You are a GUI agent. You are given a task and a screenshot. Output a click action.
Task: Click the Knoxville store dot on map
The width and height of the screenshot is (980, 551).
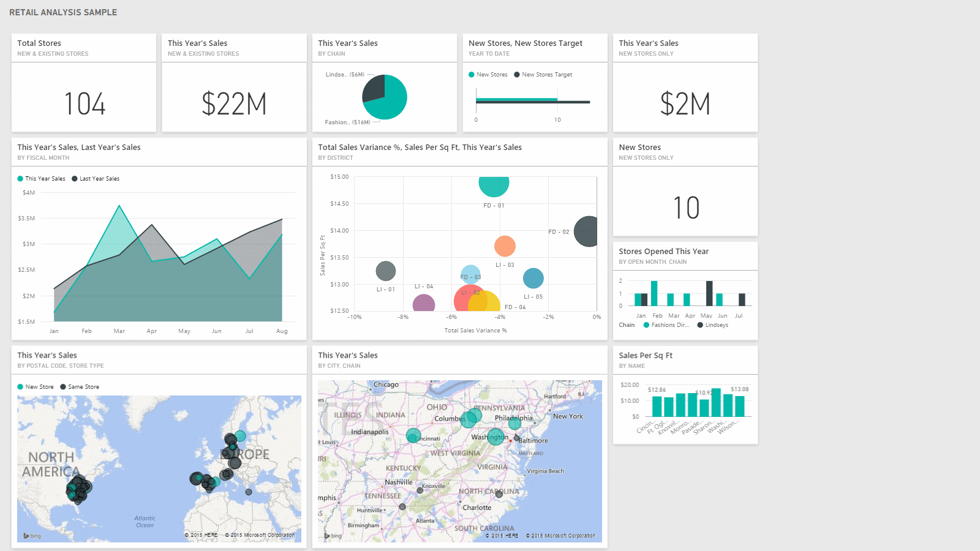pos(420,490)
